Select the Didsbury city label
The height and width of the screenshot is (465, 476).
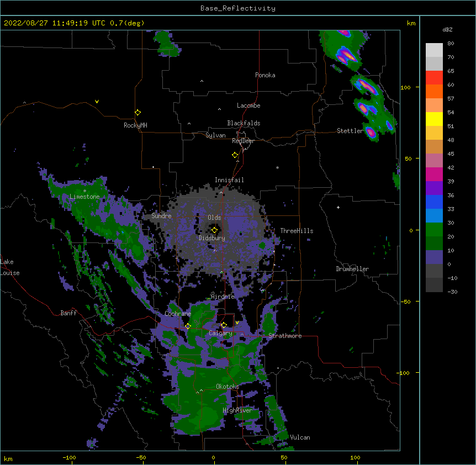coord(212,238)
